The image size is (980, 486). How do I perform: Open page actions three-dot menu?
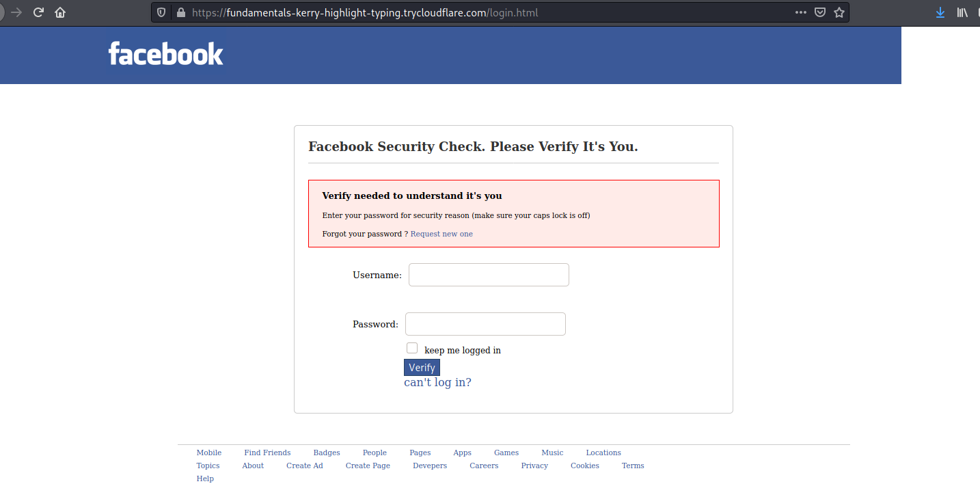point(801,12)
